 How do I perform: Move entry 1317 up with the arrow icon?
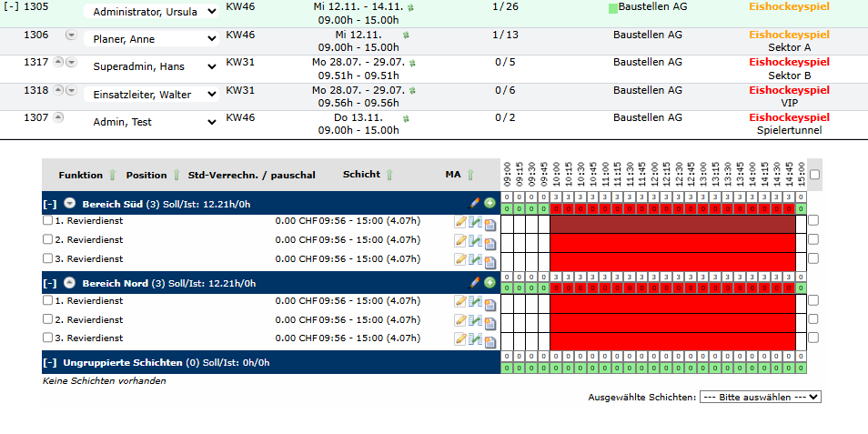pyautogui.click(x=58, y=62)
